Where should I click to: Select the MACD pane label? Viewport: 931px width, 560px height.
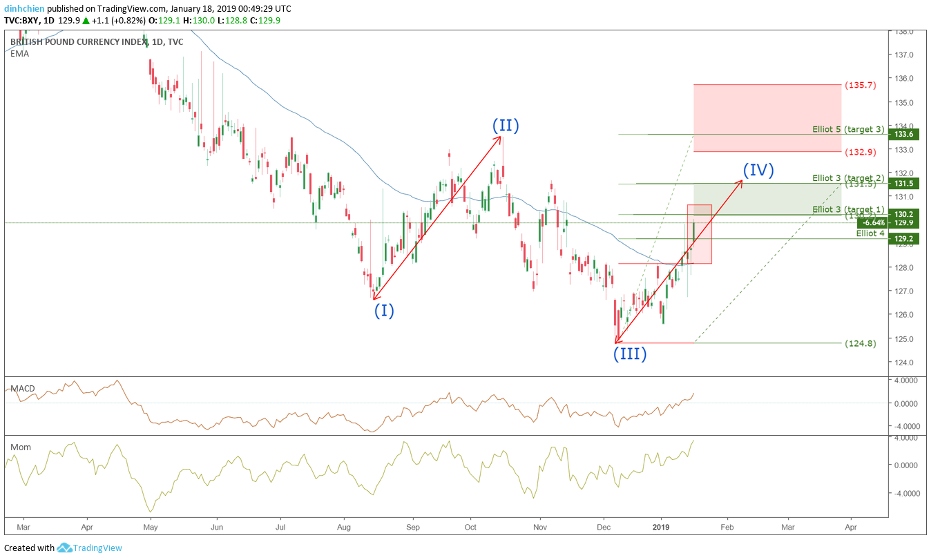pyautogui.click(x=22, y=388)
